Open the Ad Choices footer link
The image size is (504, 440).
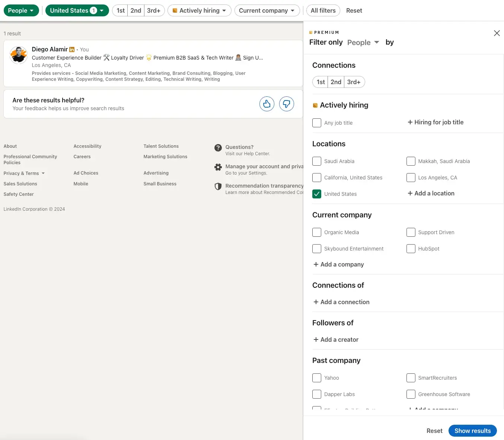coord(86,173)
